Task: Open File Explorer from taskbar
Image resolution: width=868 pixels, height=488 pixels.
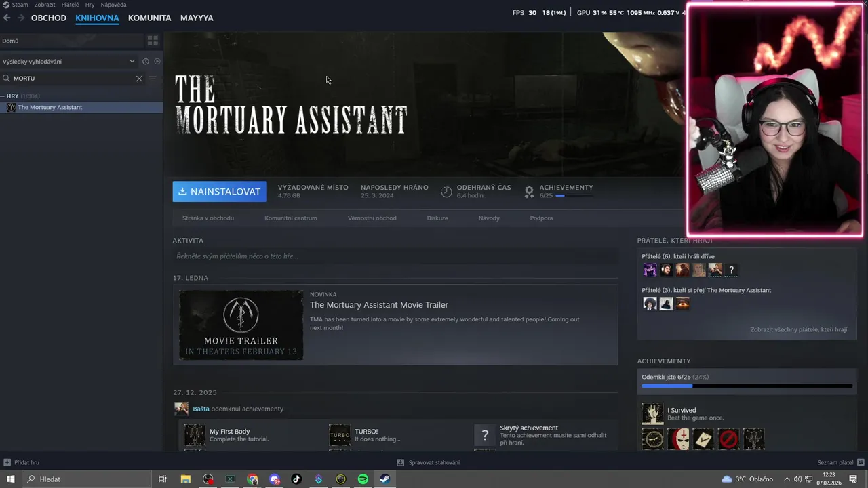Action: point(185,479)
